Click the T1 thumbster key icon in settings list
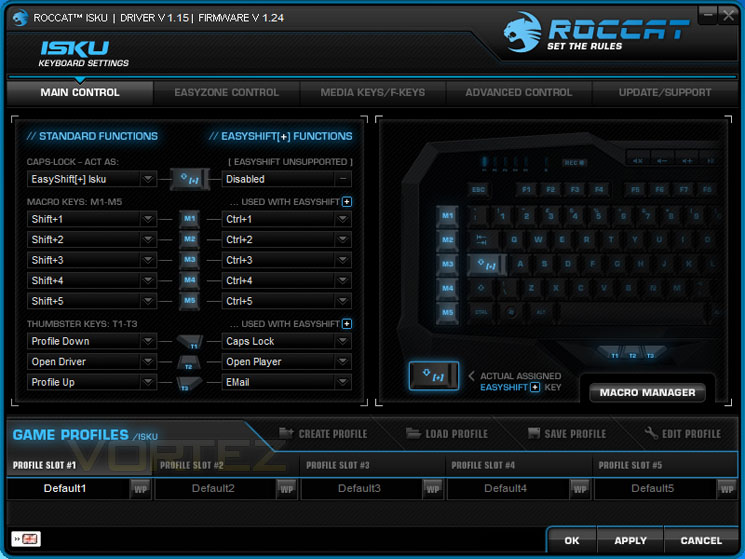The width and height of the screenshot is (745, 559). coord(190,341)
